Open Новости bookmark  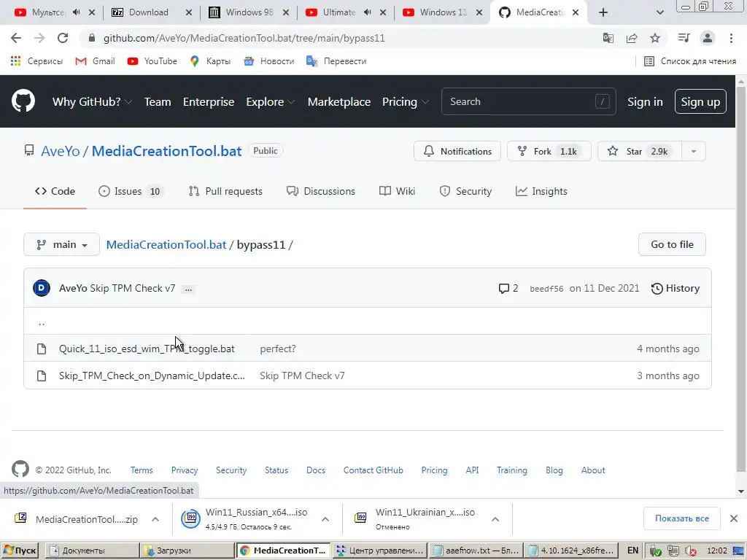(x=269, y=61)
